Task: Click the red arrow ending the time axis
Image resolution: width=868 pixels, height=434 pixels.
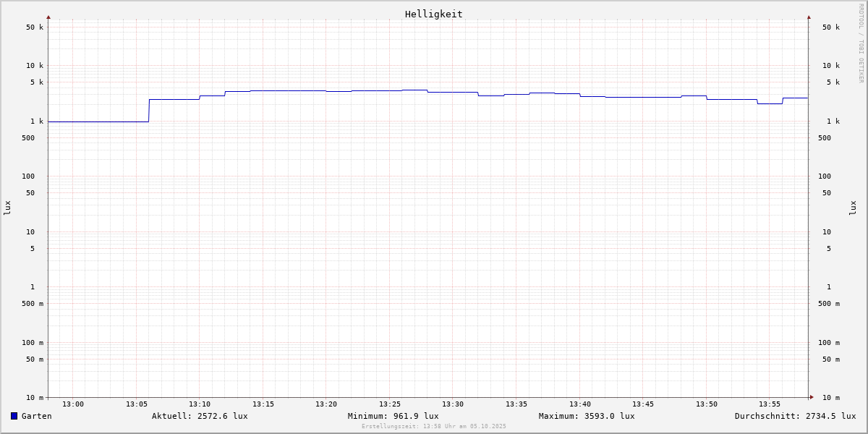Action: [x=812, y=397]
